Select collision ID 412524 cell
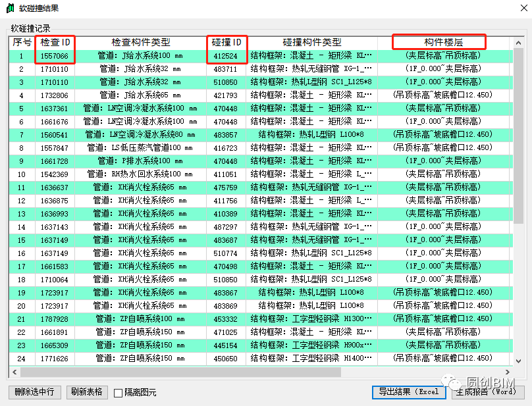 [226, 56]
